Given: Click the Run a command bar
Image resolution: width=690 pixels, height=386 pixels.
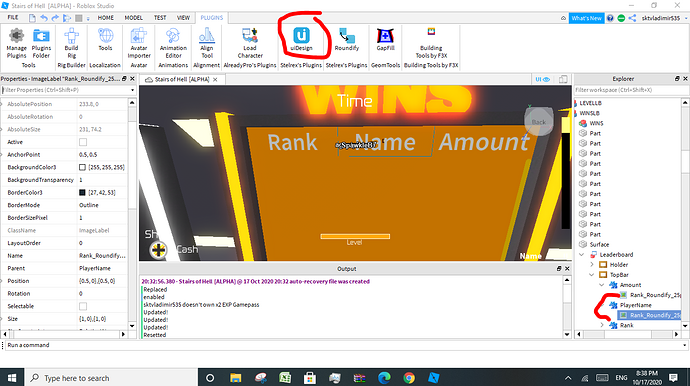Looking at the screenshot, I should (x=344, y=345).
